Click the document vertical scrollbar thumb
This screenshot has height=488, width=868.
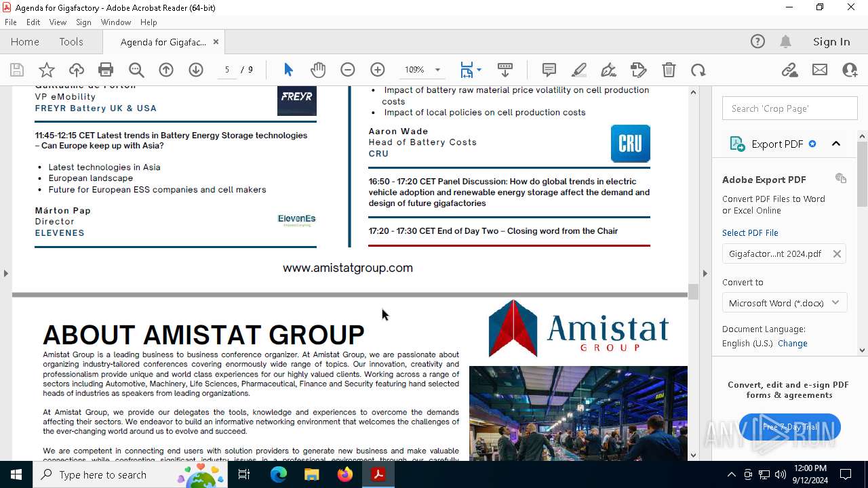point(693,291)
